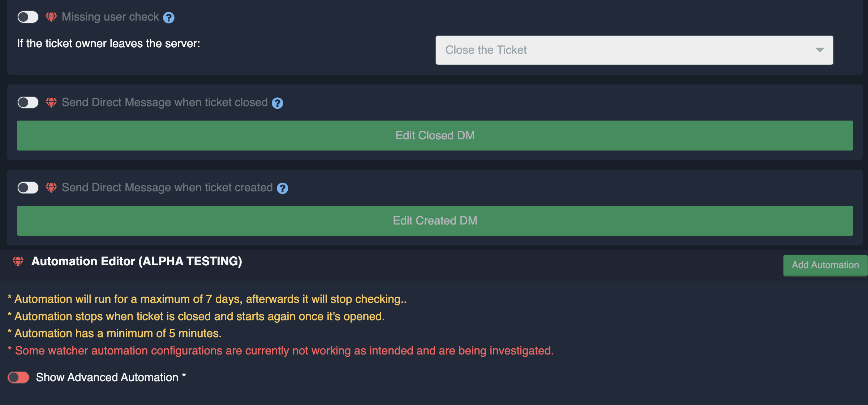Open help for Send Direct Message when ticket created

click(283, 188)
